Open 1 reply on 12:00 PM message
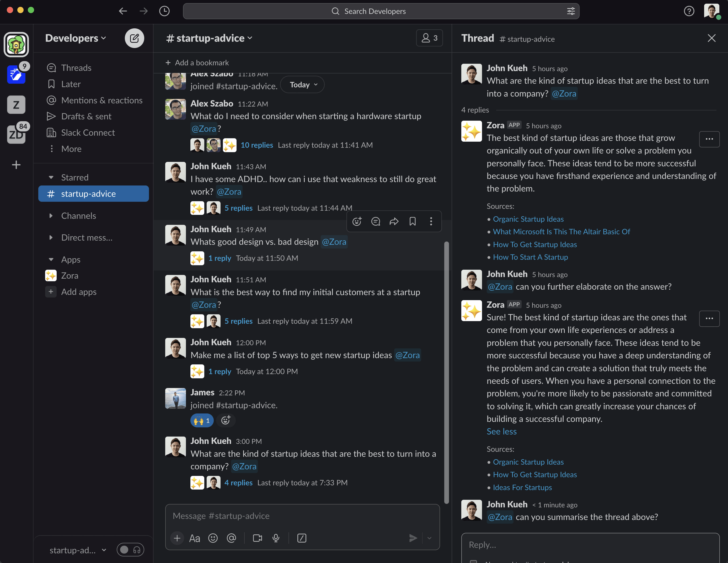728x563 pixels. tap(220, 371)
